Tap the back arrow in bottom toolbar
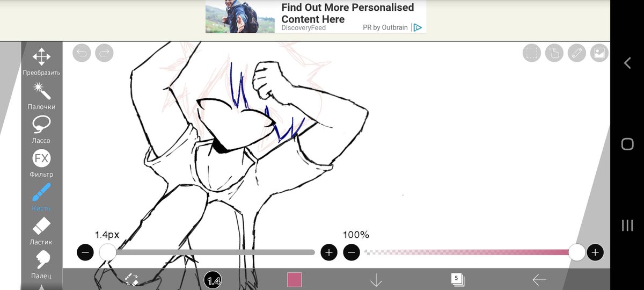This screenshot has width=644, height=290. (539, 280)
